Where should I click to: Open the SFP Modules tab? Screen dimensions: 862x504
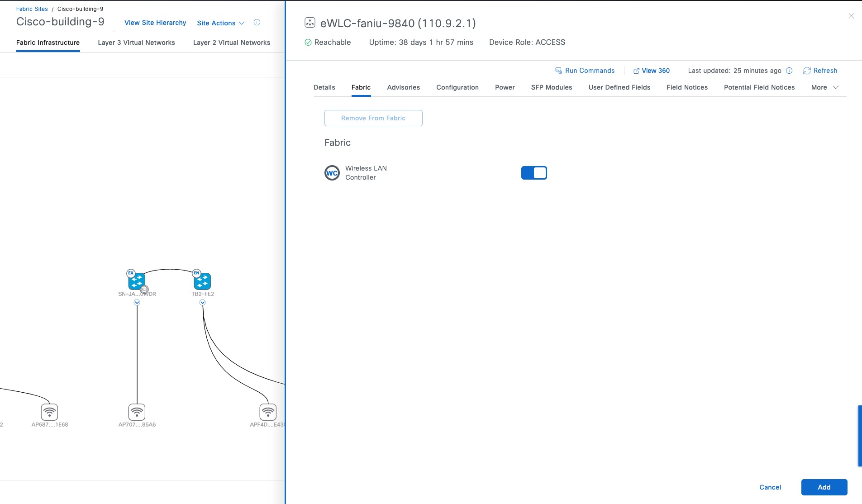click(552, 87)
